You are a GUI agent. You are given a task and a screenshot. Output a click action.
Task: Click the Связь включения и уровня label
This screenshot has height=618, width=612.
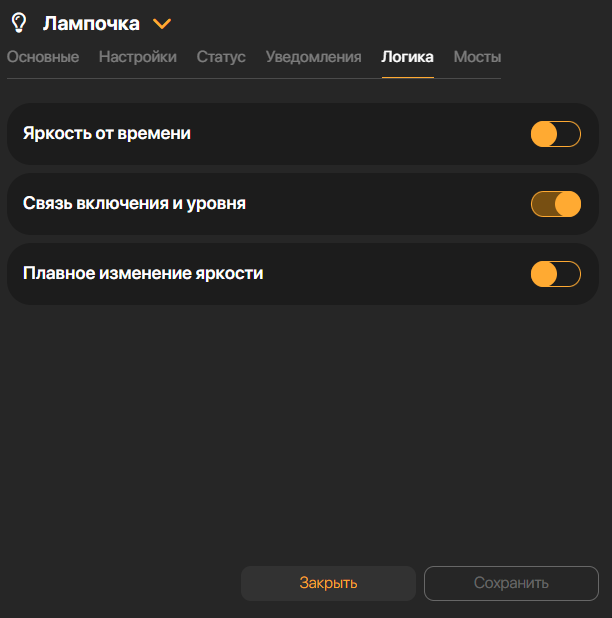pyautogui.click(x=134, y=203)
